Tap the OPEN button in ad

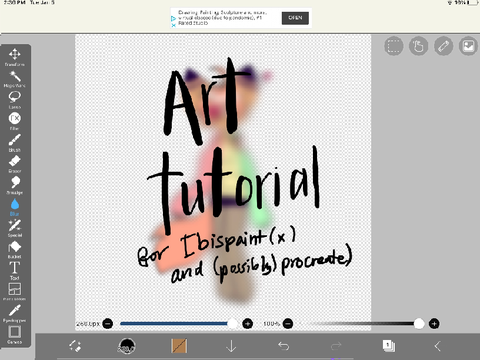295,18
